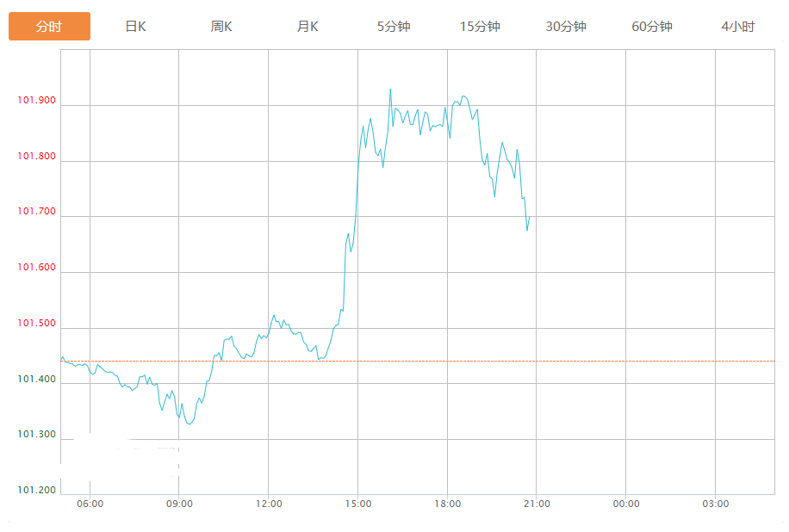Screen dimensions: 789x532
Task: Click the 00:00 time axis label
Action: click(x=626, y=504)
